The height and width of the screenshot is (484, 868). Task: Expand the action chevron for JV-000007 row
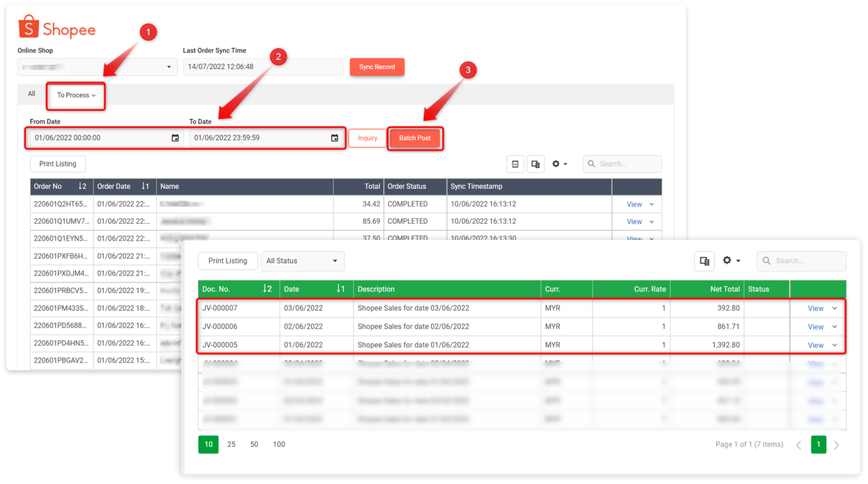coord(835,308)
